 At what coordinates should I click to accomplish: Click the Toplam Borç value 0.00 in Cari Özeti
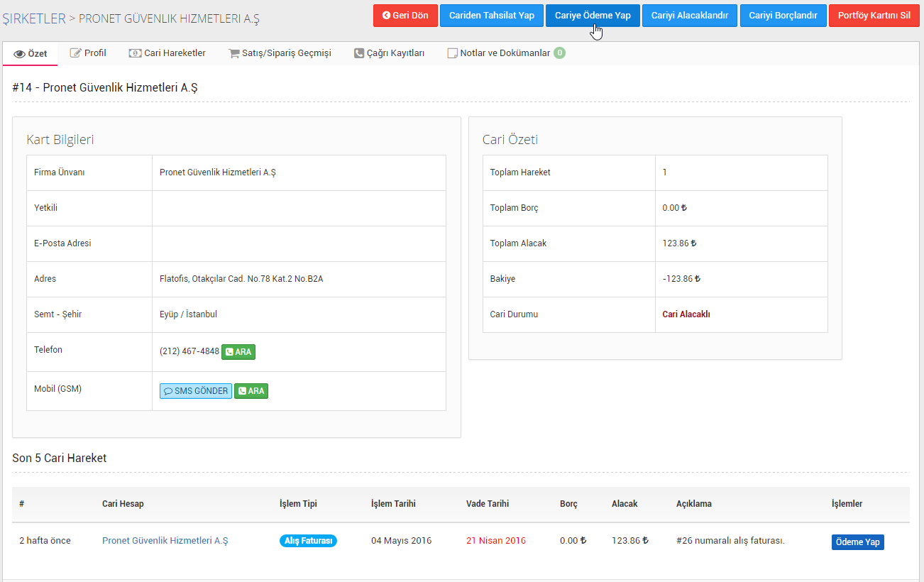click(x=674, y=208)
